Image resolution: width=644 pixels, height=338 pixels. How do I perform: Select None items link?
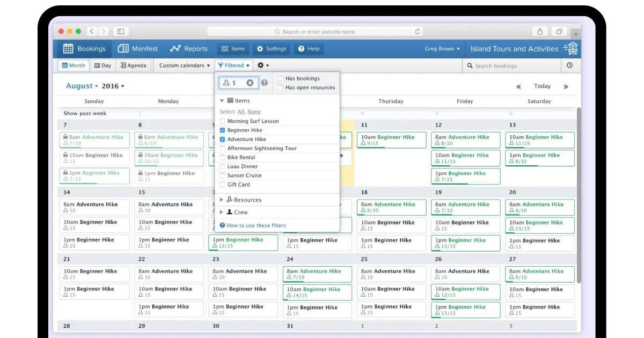click(254, 112)
